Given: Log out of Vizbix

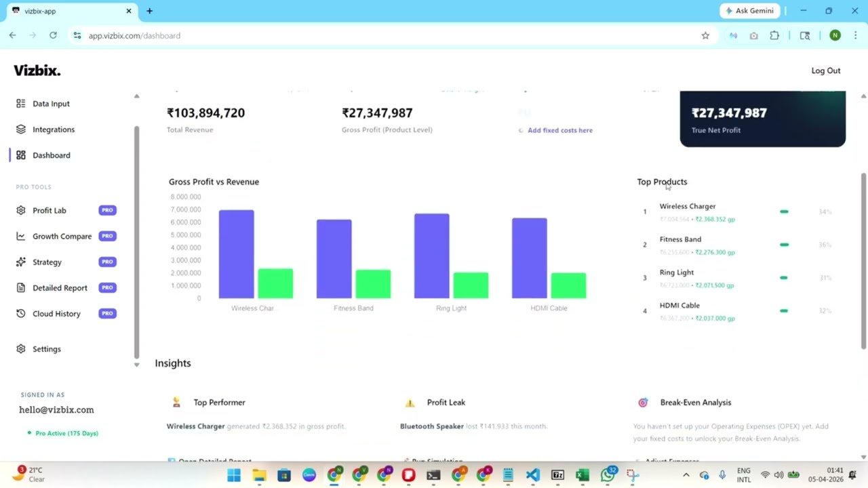Looking at the screenshot, I should 825,70.
